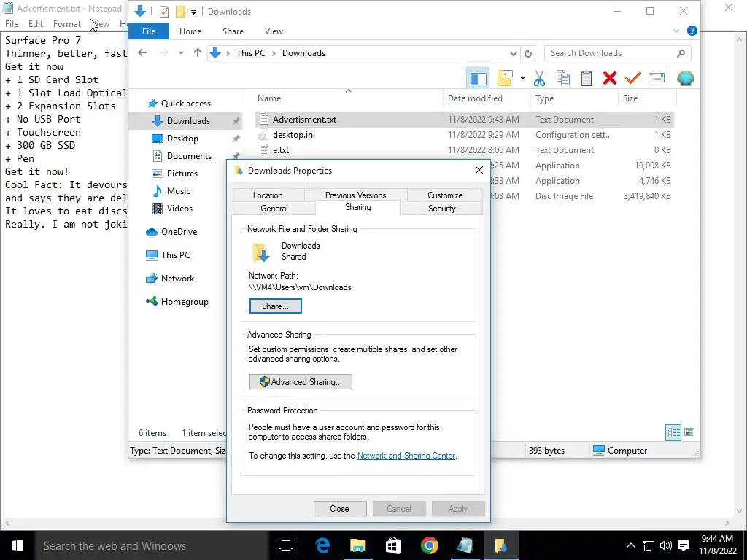This screenshot has width=747, height=560.
Task: Select the desktop.ini file
Action: [x=293, y=135]
